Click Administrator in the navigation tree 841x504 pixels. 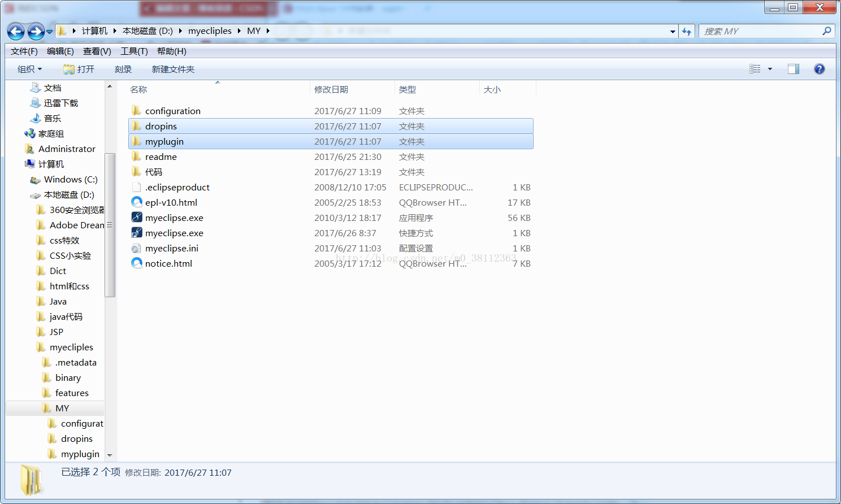click(x=67, y=149)
